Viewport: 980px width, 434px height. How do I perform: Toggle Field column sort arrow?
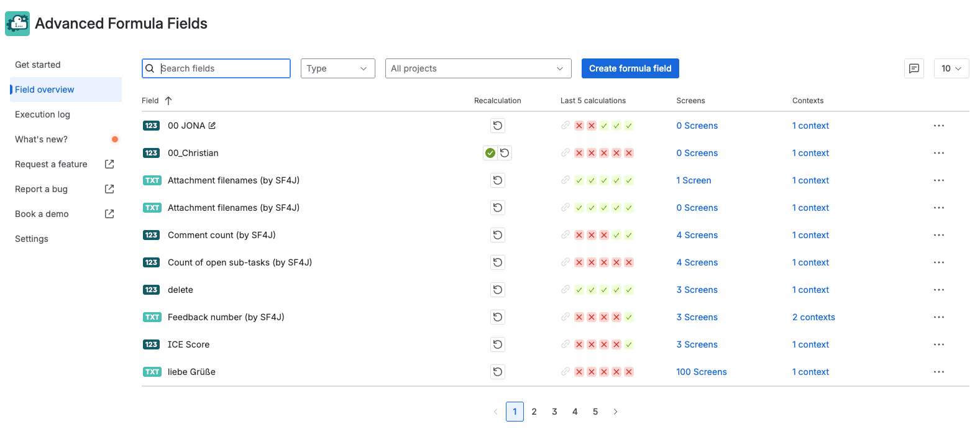(168, 101)
